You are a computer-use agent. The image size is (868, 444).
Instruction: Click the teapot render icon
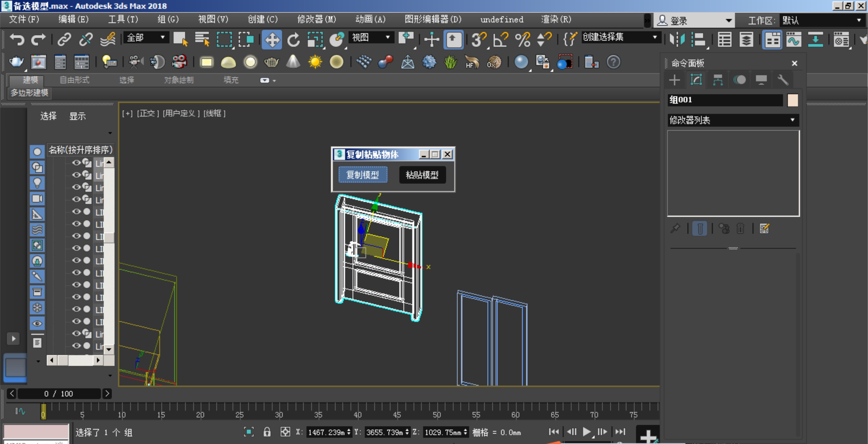[16, 62]
